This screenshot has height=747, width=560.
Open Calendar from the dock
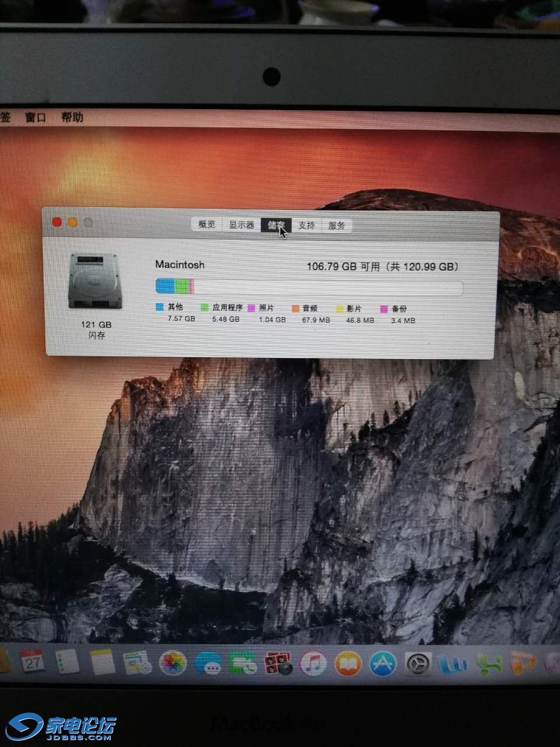[32, 661]
